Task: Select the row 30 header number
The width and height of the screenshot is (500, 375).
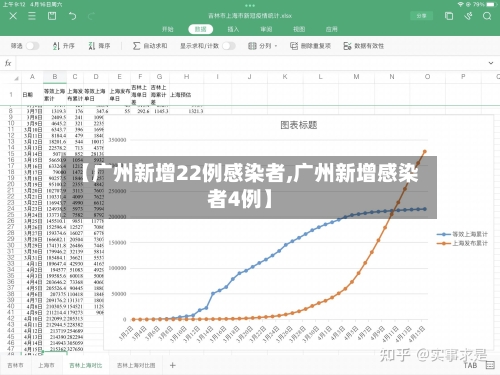Action: point(11,245)
